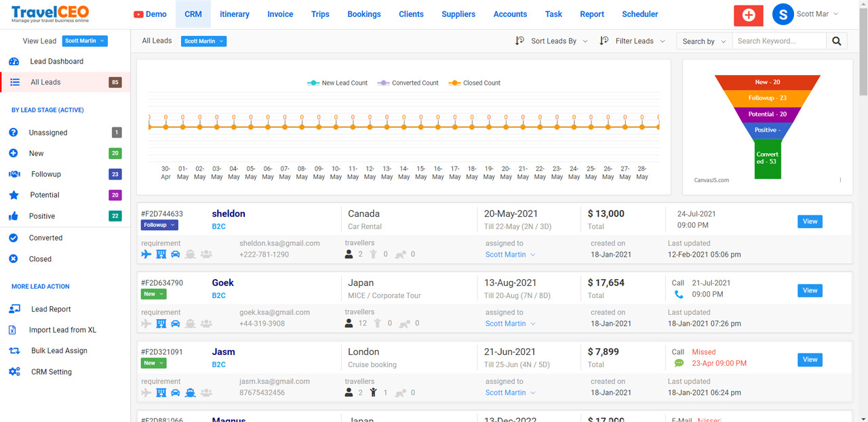Click the 85 badge beside All Leads
The image size is (868, 422).
[115, 83]
